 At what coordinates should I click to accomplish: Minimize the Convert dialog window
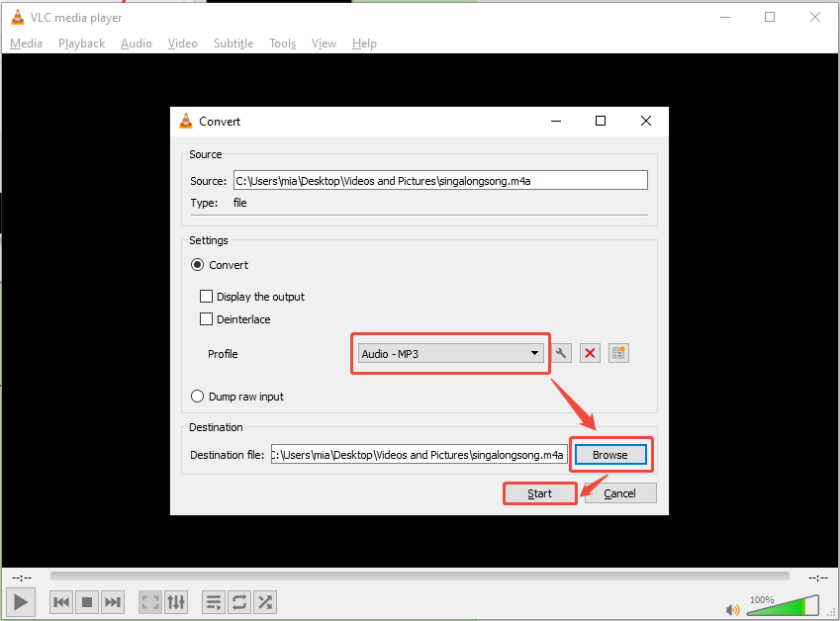[556, 121]
